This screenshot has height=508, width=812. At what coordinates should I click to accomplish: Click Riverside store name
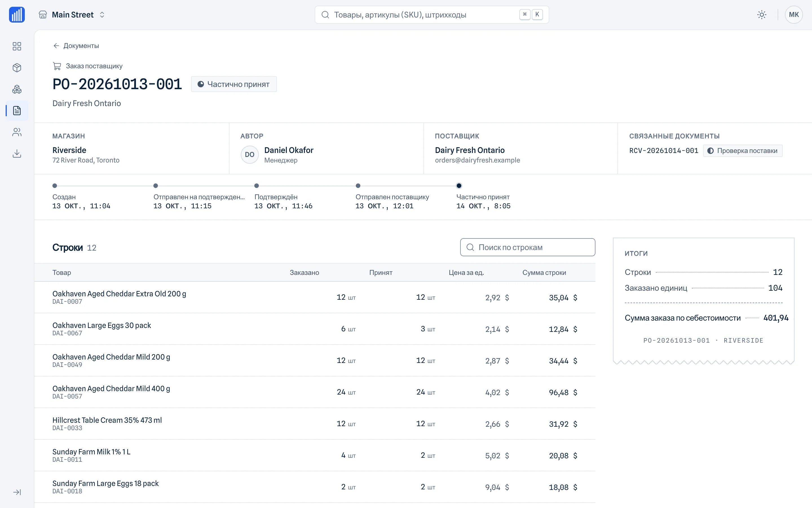(x=69, y=150)
